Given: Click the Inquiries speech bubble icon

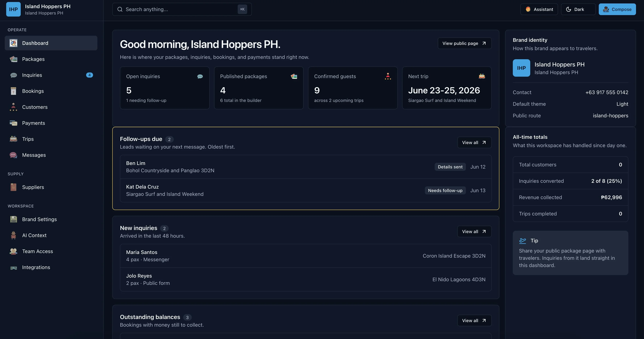Looking at the screenshot, I should pyautogui.click(x=13, y=75).
